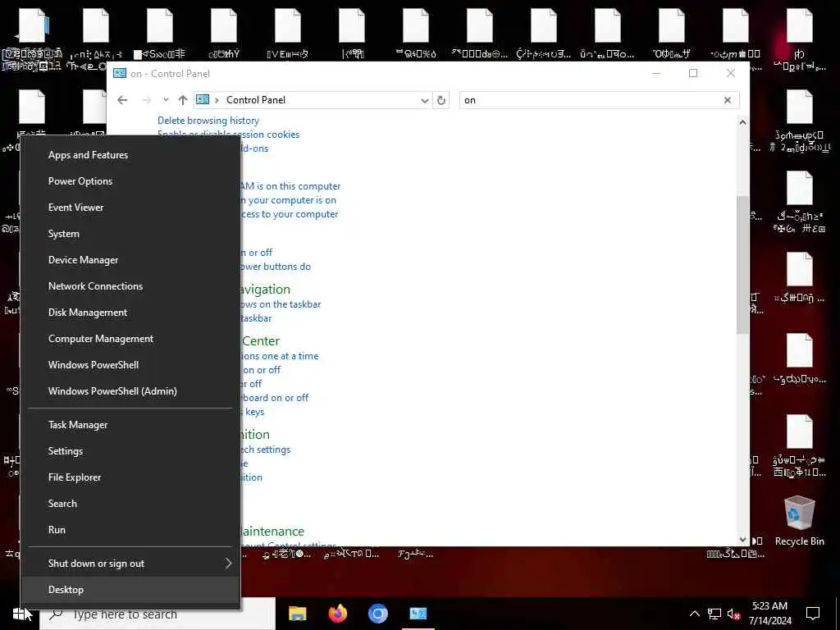Click the results scrollbar down arrow
The height and width of the screenshot is (630, 840).
tap(742, 540)
